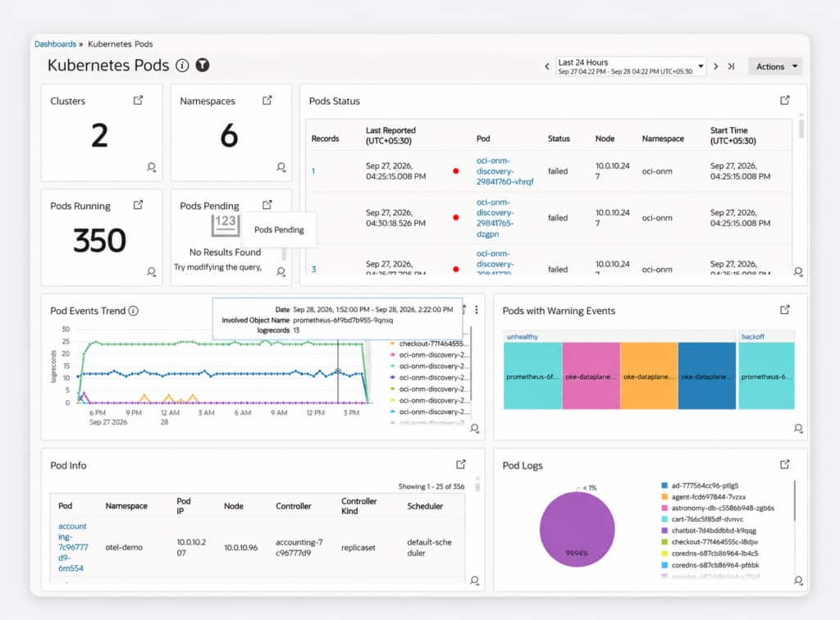Open Clusters widget in new window
The width and height of the screenshot is (840, 620).
pyautogui.click(x=138, y=100)
